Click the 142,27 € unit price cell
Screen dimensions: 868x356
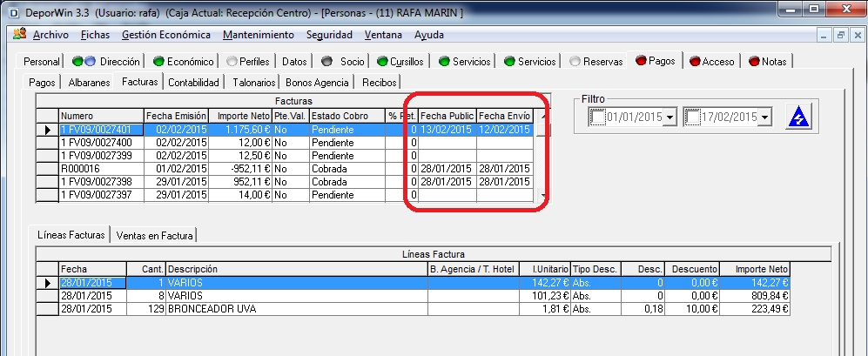[545, 282]
